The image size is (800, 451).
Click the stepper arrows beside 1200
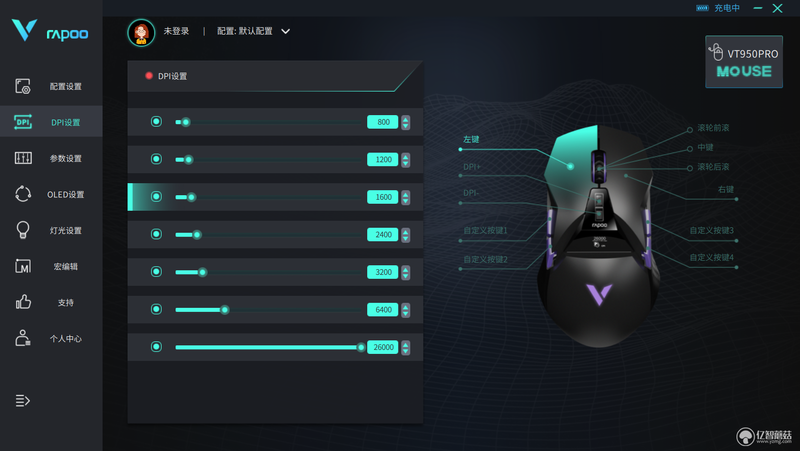(406, 160)
